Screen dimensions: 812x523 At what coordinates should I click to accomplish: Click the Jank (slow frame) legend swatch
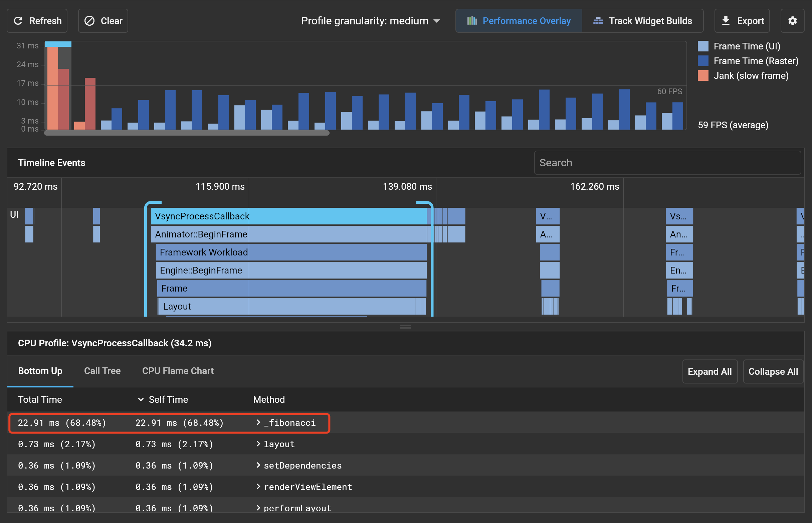tap(703, 75)
